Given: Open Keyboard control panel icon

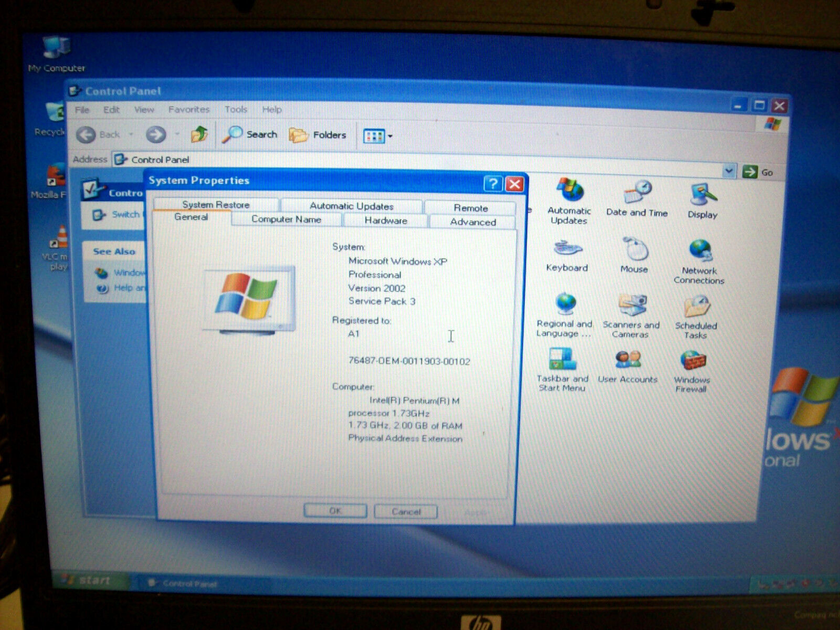Looking at the screenshot, I should pyautogui.click(x=567, y=256).
